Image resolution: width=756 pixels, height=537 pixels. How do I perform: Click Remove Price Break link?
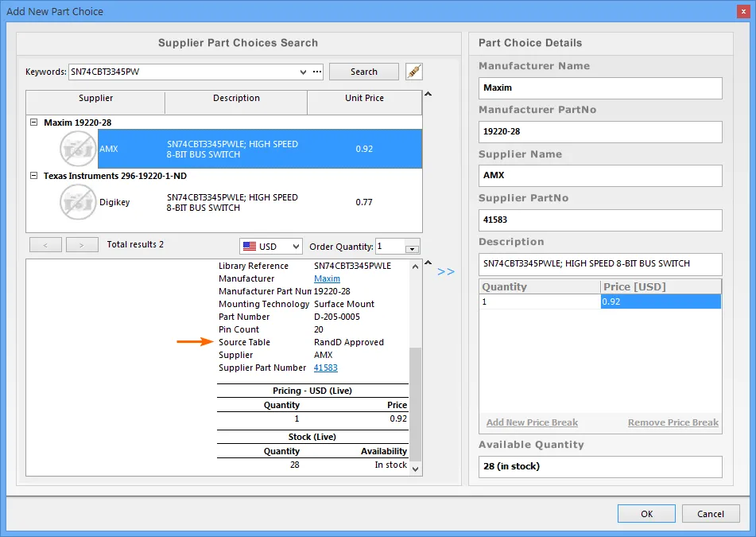[673, 422]
